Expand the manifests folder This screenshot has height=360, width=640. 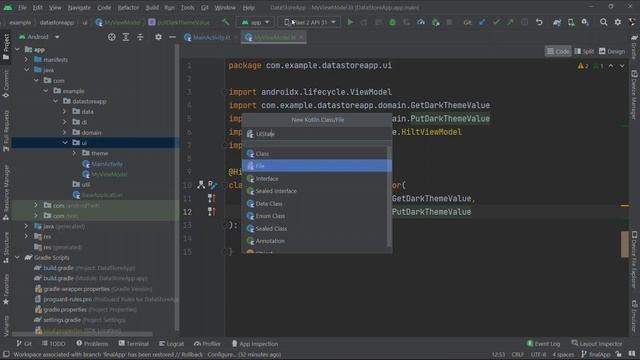27,60
